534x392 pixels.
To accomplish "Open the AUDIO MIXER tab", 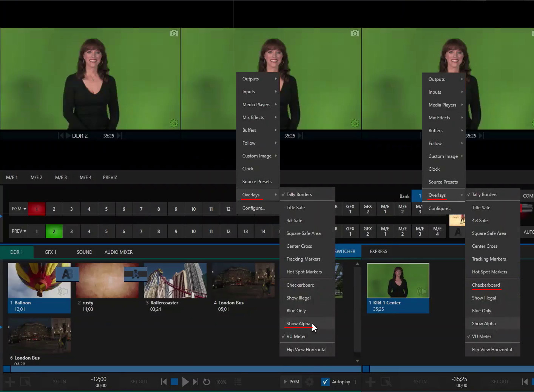I will tap(119, 252).
